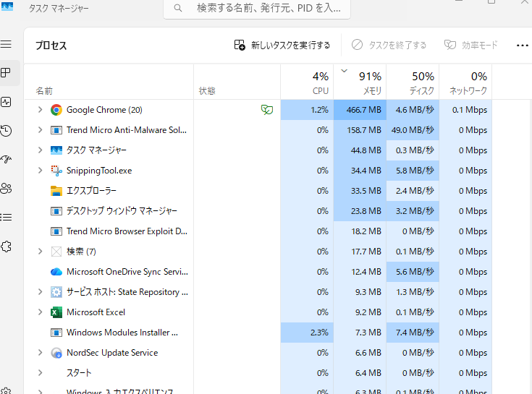Select the スタート process name
This screenshot has width=532, height=394.
click(79, 373)
